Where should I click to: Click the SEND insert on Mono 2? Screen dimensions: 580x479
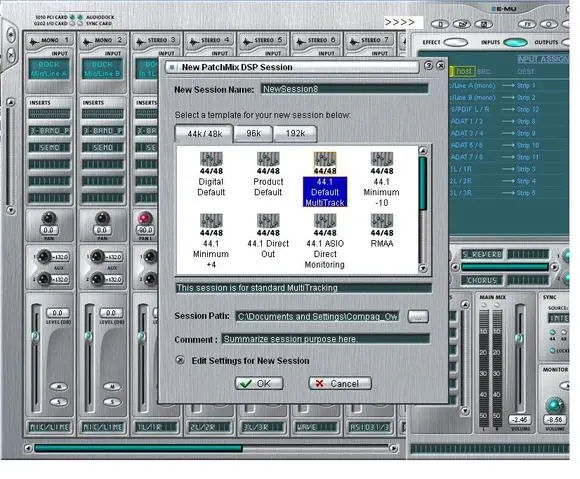[x=102, y=147]
